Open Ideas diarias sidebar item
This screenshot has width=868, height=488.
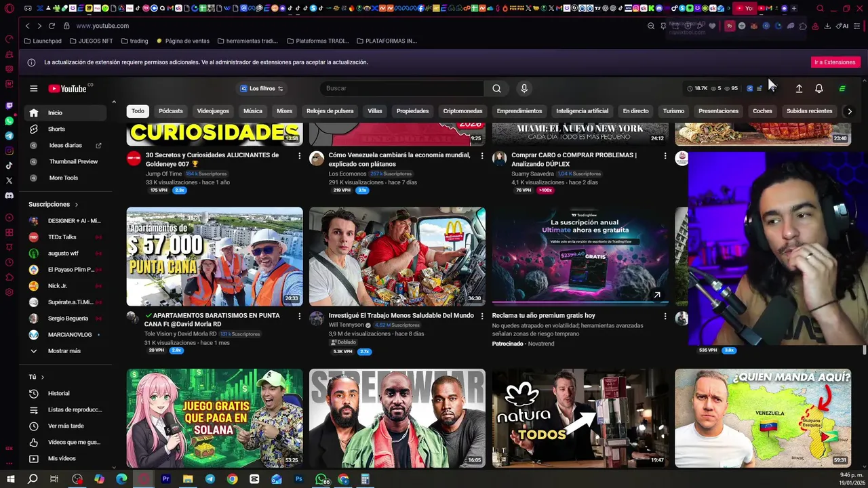(65, 145)
